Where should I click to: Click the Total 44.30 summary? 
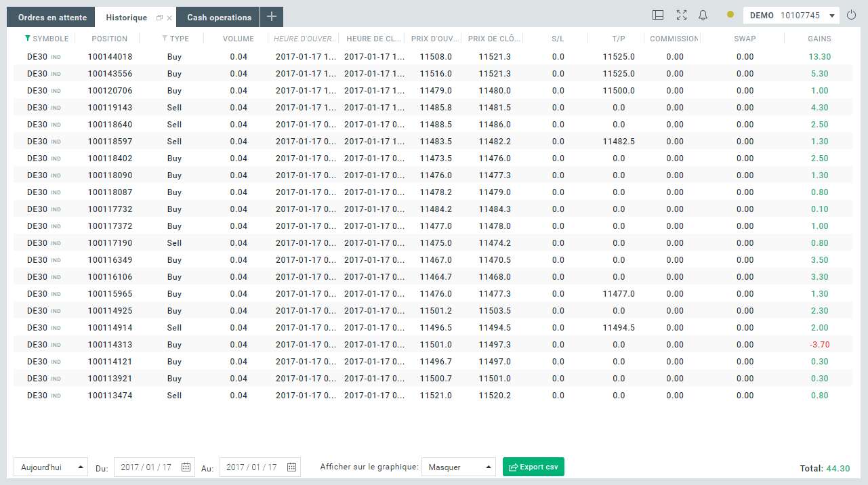click(x=825, y=468)
